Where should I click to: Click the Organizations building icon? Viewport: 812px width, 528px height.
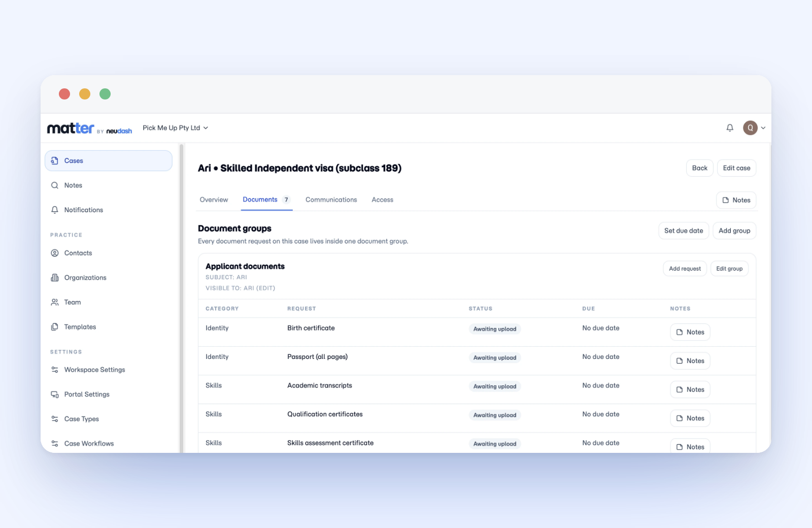(55, 278)
